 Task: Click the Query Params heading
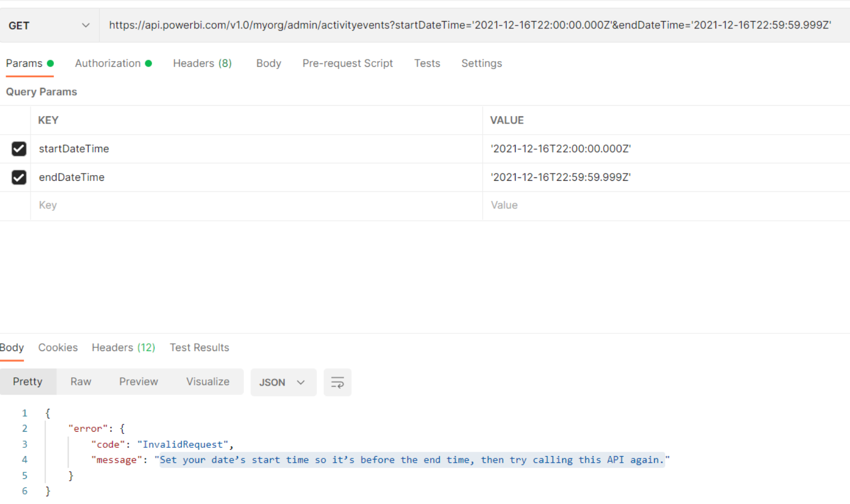42,92
